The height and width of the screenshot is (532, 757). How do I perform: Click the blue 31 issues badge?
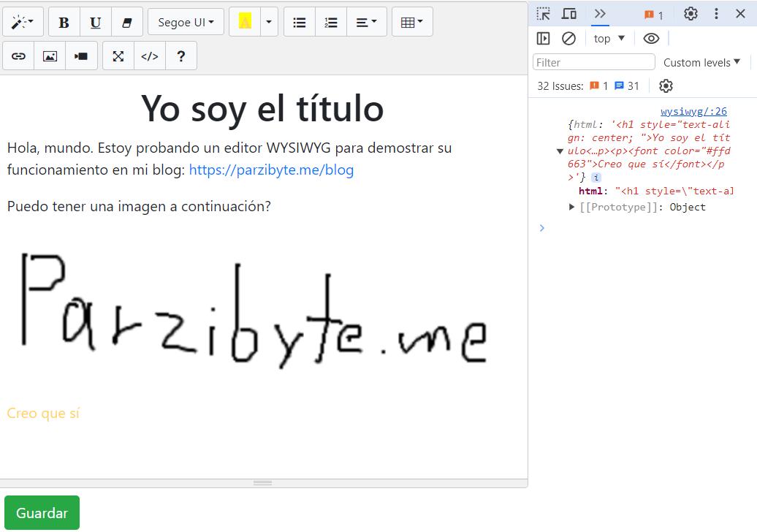(x=627, y=86)
